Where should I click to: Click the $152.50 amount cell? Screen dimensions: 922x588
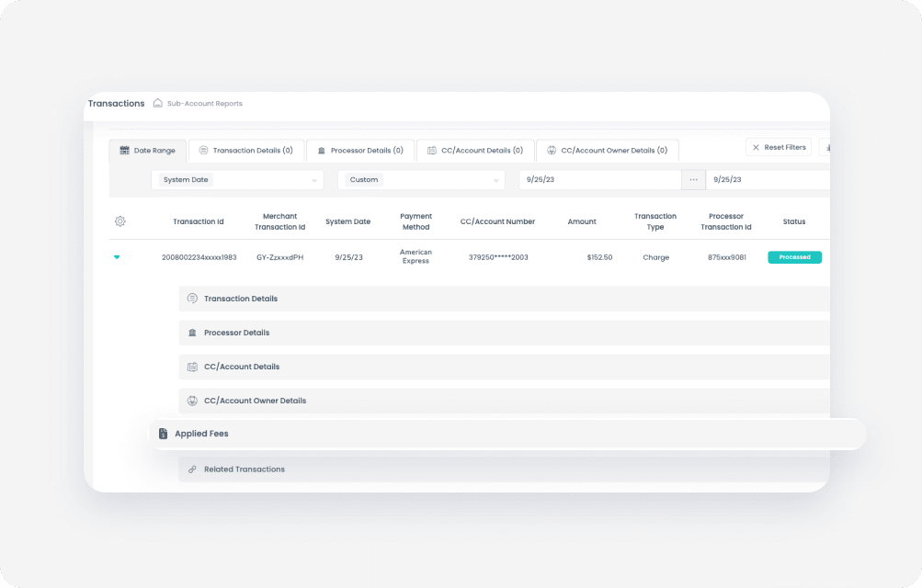[599, 257]
